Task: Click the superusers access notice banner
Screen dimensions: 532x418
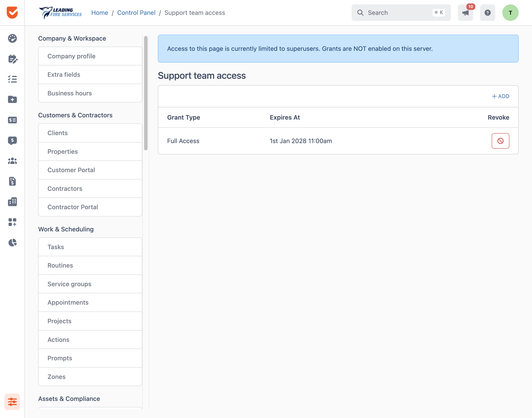Action: 338,48
